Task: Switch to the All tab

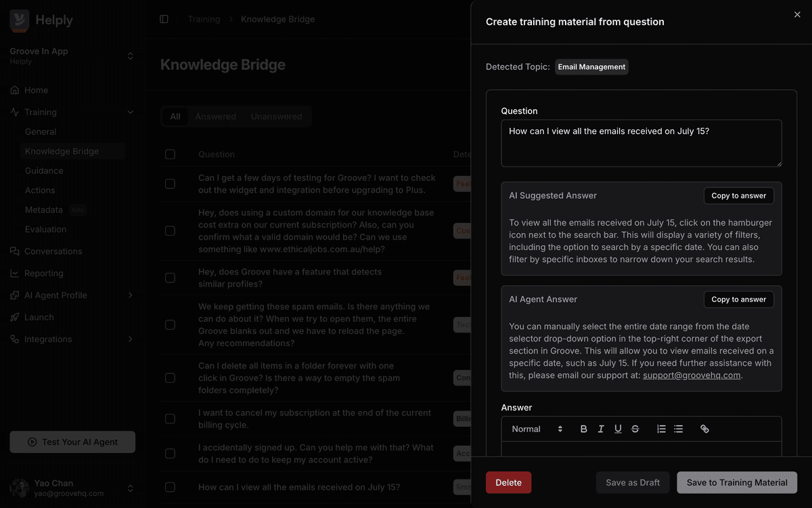Action: 175,117
